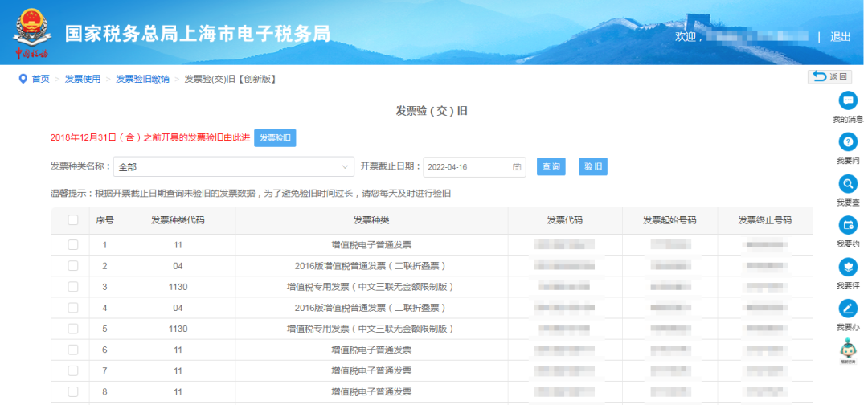Viewport: 868px width, 405px height.
Task: Go to 首页 breadcrumb link
Action: coord(40,79)
